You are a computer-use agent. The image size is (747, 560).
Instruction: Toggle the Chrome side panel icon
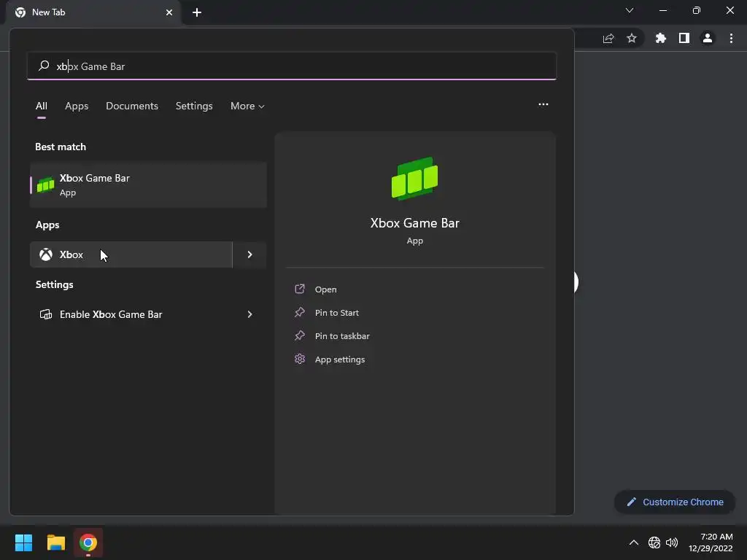pyautogui.click(x=684, y=38)
